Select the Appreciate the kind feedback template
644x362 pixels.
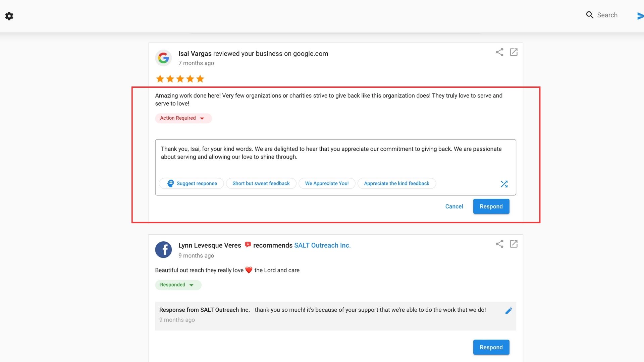[x=396, y=183]
